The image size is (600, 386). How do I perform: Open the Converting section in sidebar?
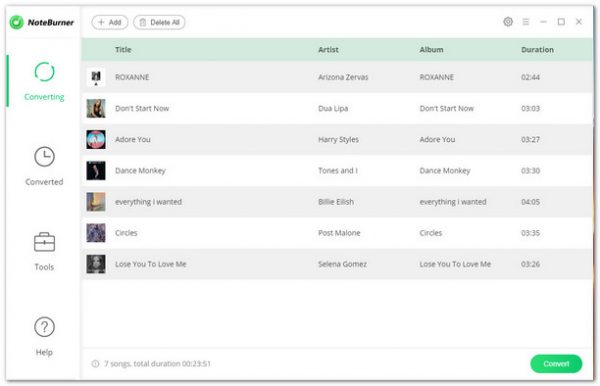(44, 81)
